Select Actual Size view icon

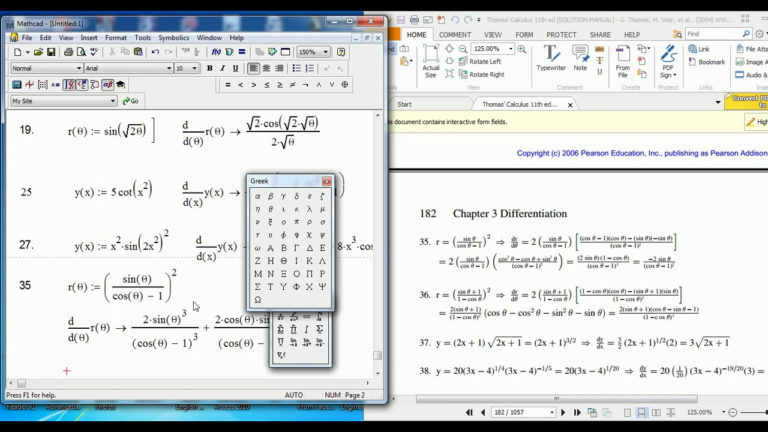pos(430,62)
